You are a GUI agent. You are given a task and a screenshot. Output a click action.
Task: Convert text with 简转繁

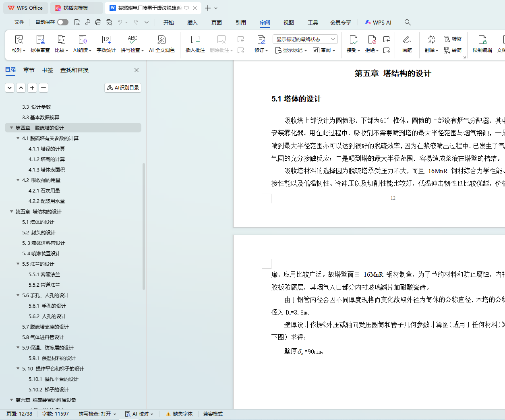click(x=452, y=39)
